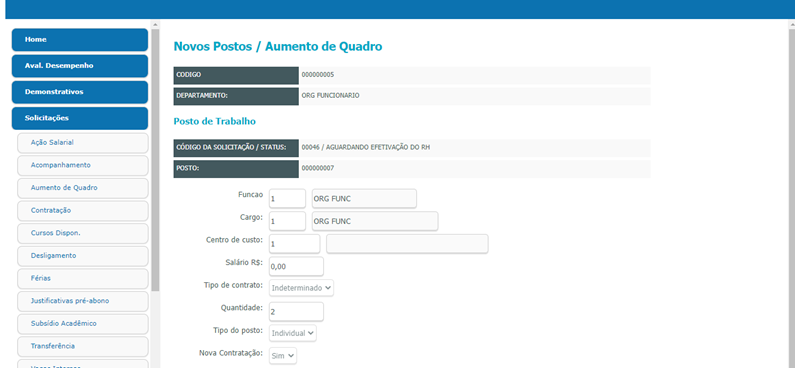Open Acompanhamento submenu item

pyautogui.click(x=83, y=165)
